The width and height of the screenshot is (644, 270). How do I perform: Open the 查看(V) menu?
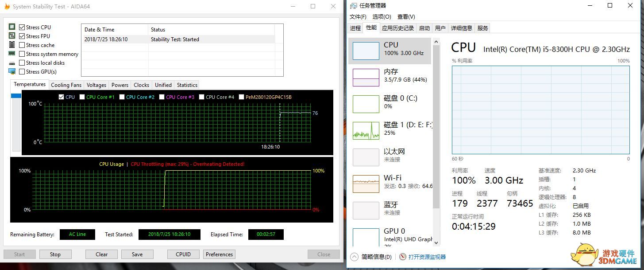(x=406, y=17)
